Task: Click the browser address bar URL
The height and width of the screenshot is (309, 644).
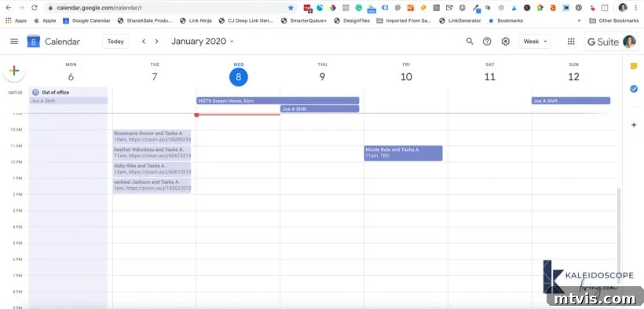Action: 100,7
